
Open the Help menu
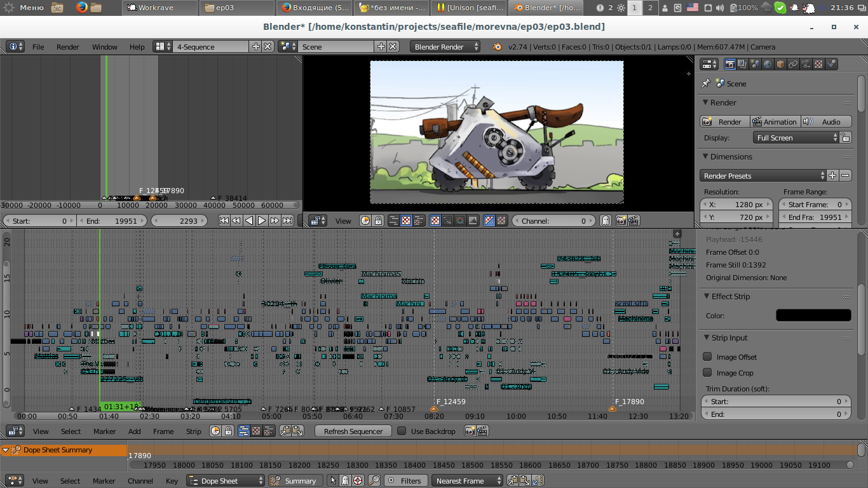pos(137,46)
